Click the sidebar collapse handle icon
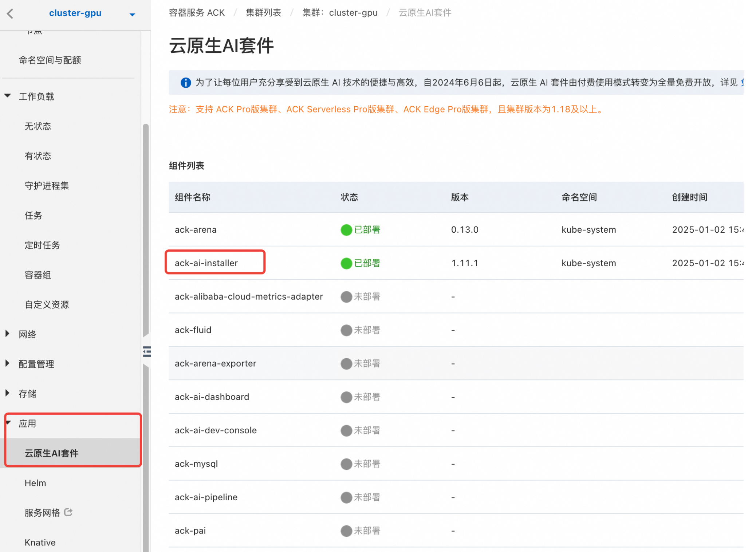 click(x=147, y=351)
